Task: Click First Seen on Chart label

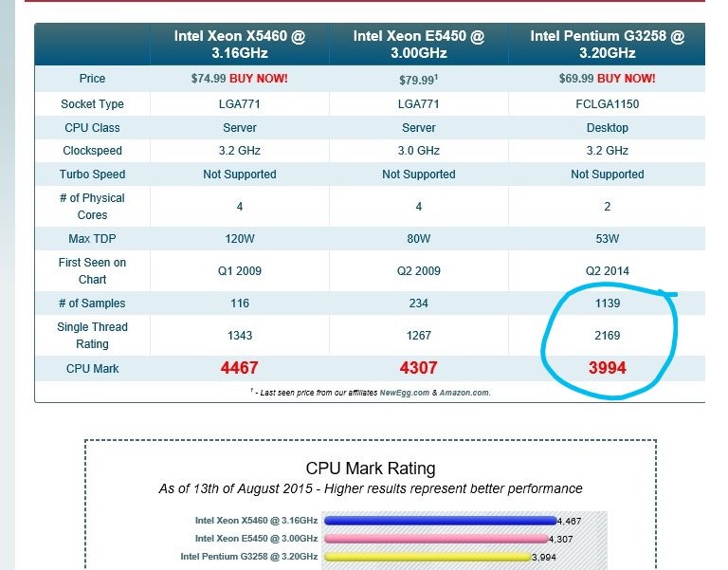Action: (x=92, y=271)
